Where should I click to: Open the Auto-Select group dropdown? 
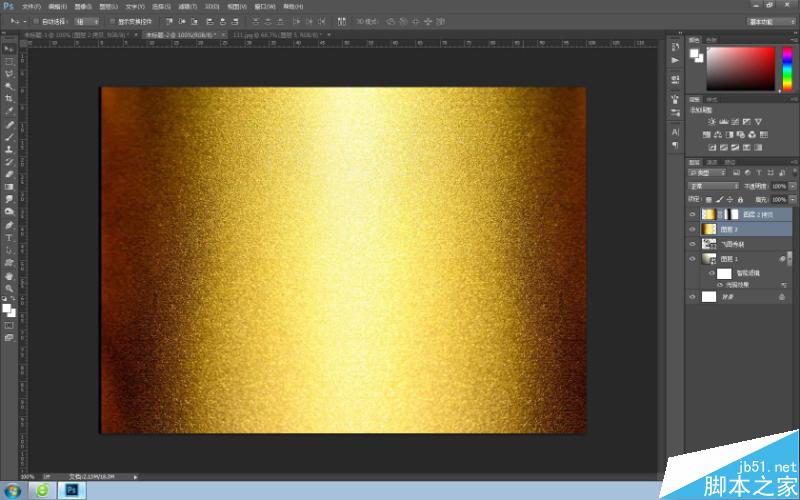(x=87, y=21)
